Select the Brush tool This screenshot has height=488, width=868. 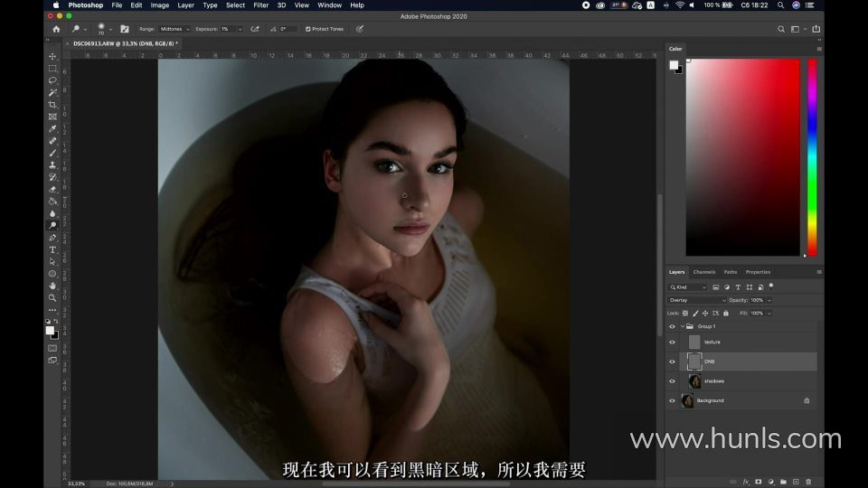(x=52, y=154)
